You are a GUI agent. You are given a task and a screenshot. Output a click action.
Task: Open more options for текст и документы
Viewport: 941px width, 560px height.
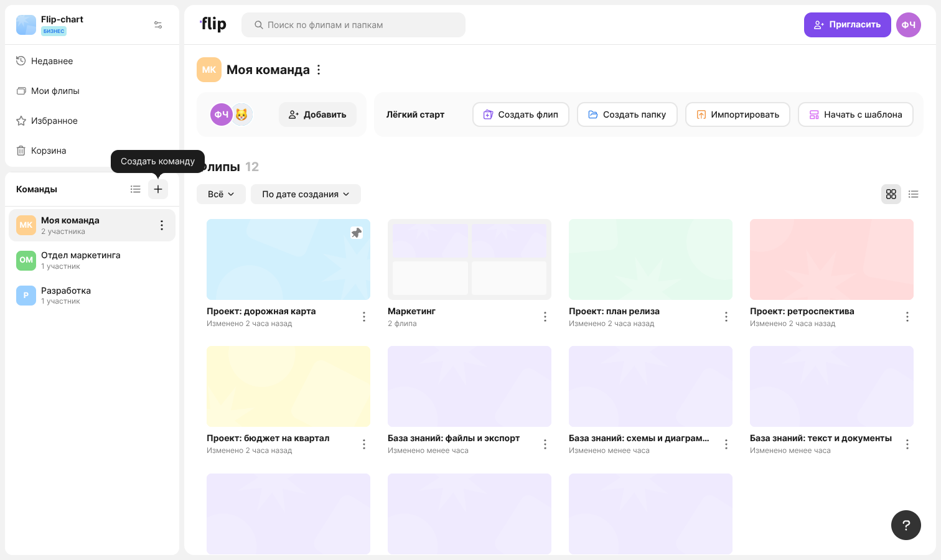coord(907,444)
